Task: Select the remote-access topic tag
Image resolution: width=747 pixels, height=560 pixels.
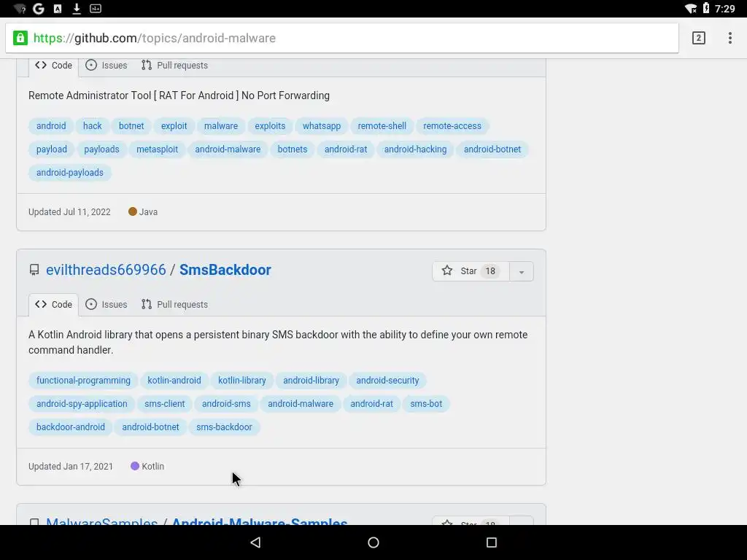Action: click(452, 125)
